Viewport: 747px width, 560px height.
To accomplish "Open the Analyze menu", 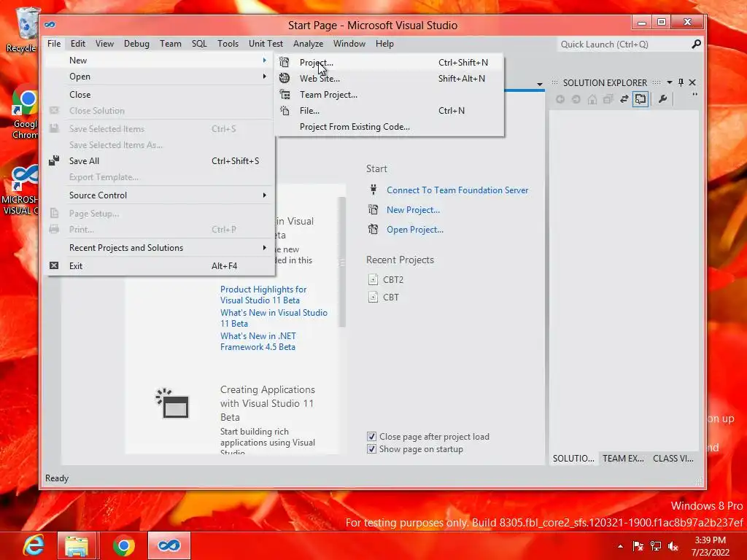I will click(308, 43).
